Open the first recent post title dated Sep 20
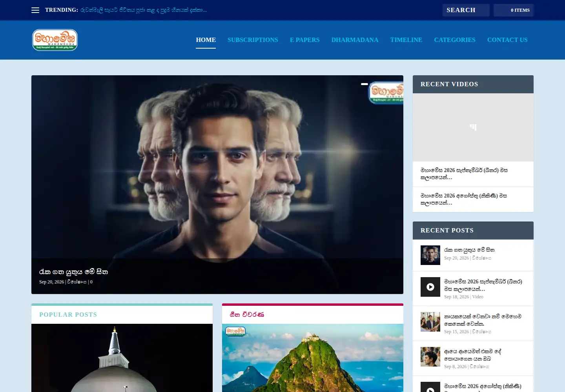This screenshot has width=565, height=392. [469, 250]
